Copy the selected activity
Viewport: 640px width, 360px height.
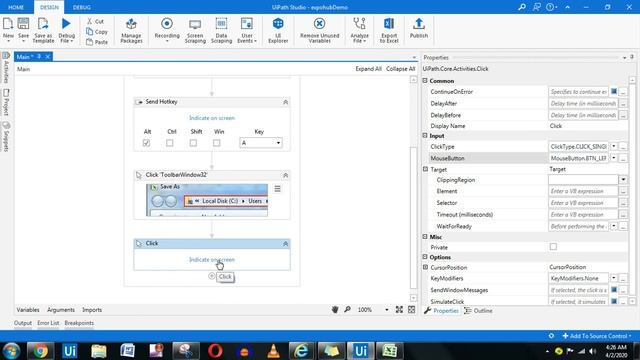coord(97,31)
